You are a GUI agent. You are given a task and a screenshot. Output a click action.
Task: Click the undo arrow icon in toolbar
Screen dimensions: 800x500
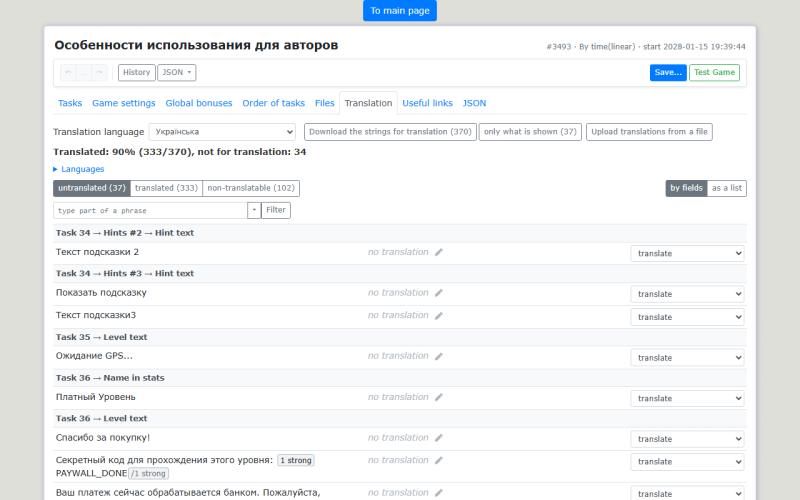68,72
